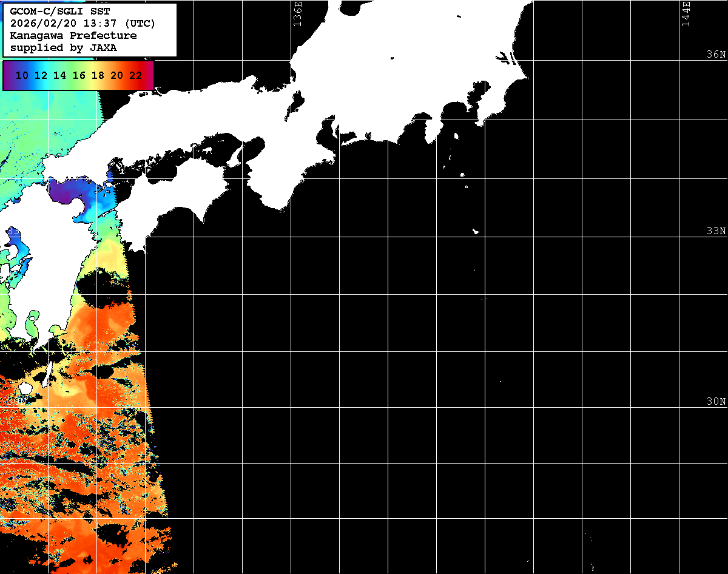Click the round white island south of Kyushu

coord(25,387)
